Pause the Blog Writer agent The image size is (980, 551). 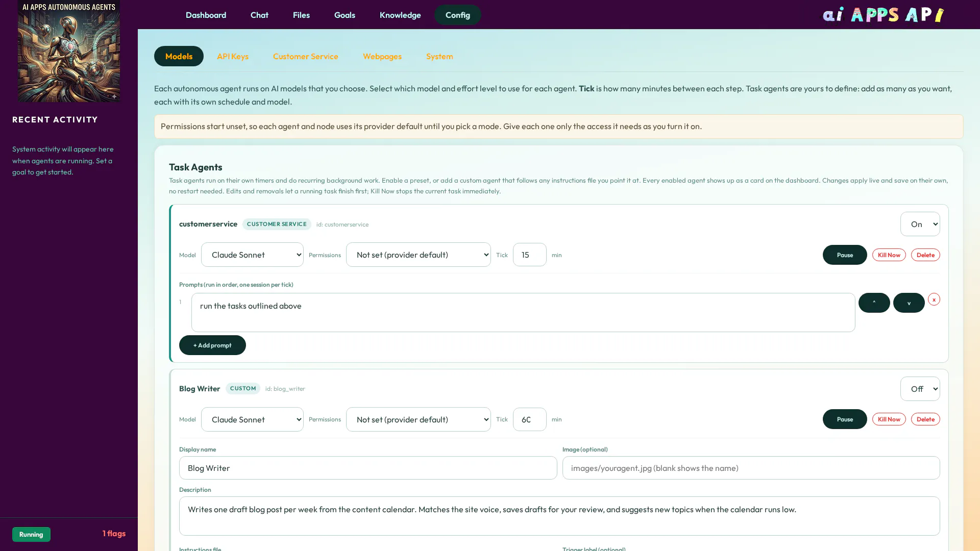[x=845, y=419]
